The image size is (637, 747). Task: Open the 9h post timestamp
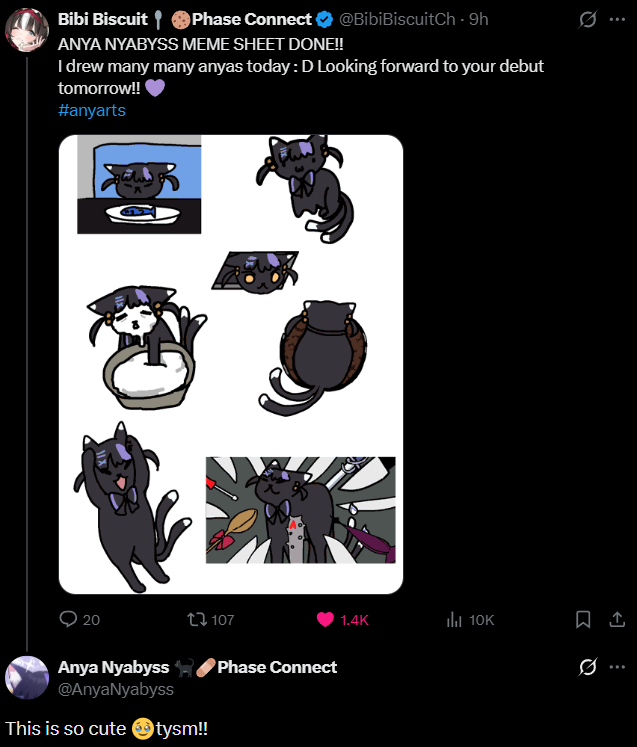pyautogui.click(x=478, y=19)
